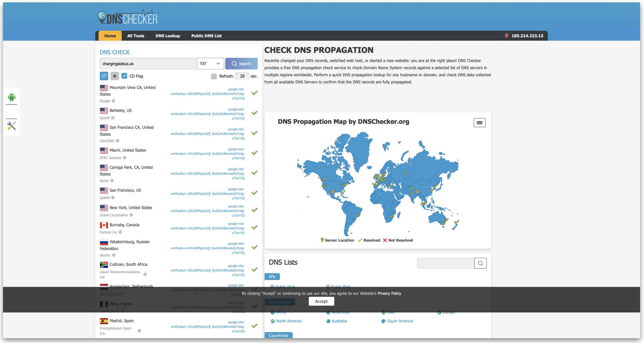Click info icon beside Liquid Telecommunications
Viewport: 644px width, 343px height.
coord(145,274)
